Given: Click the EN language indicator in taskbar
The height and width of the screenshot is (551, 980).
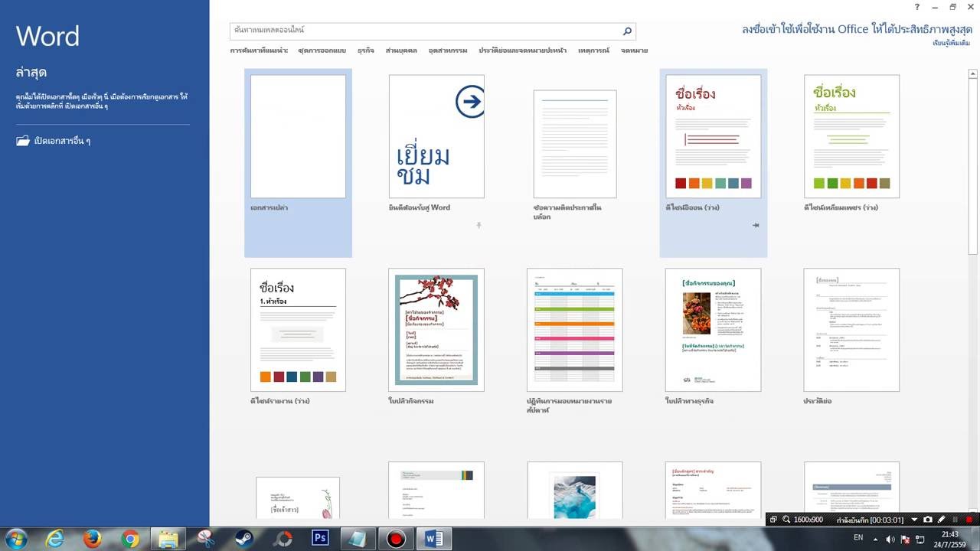Looking at the screenshot, I should tap(858, 538).
